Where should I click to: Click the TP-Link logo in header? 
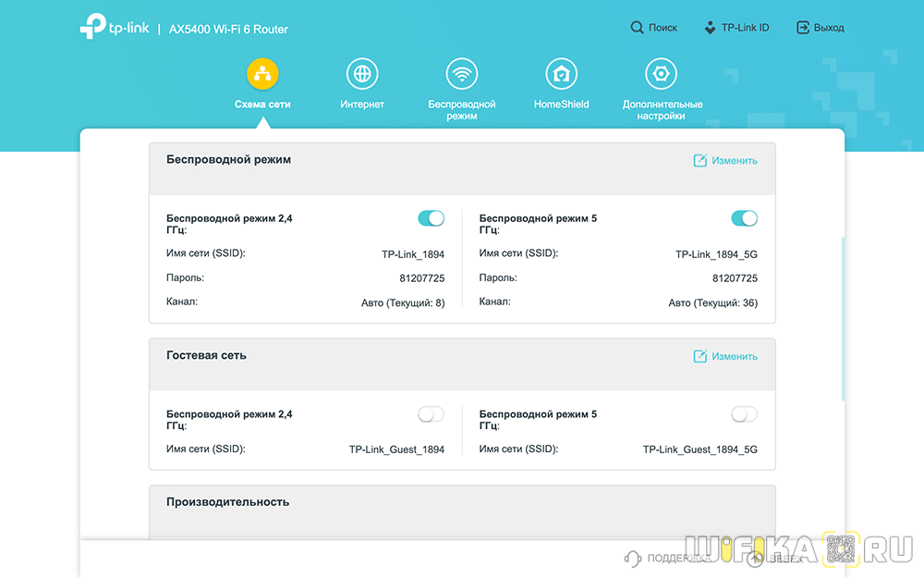(115, 29)
